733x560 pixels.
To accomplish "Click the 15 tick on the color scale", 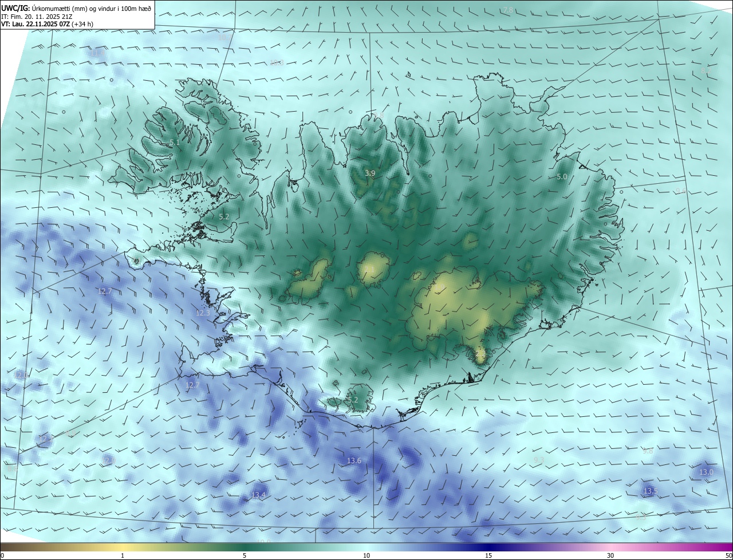I will [x=488, y=555].
